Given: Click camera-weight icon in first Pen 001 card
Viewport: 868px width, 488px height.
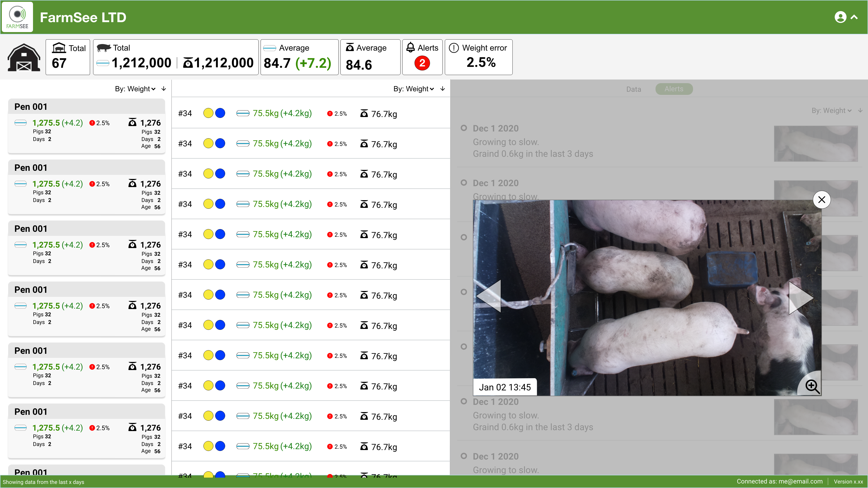Looking at the screenshot, I should tap(21, 123).
